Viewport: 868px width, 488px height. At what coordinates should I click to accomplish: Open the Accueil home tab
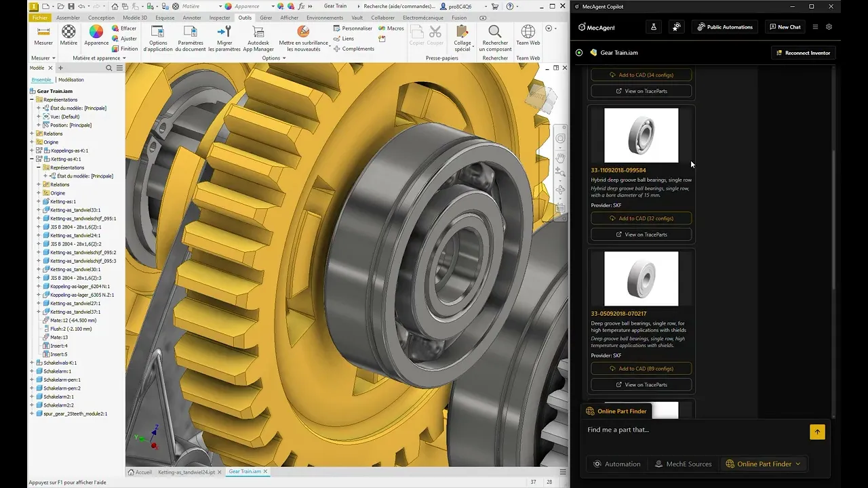pyautogui.click(x=140, y=472)
